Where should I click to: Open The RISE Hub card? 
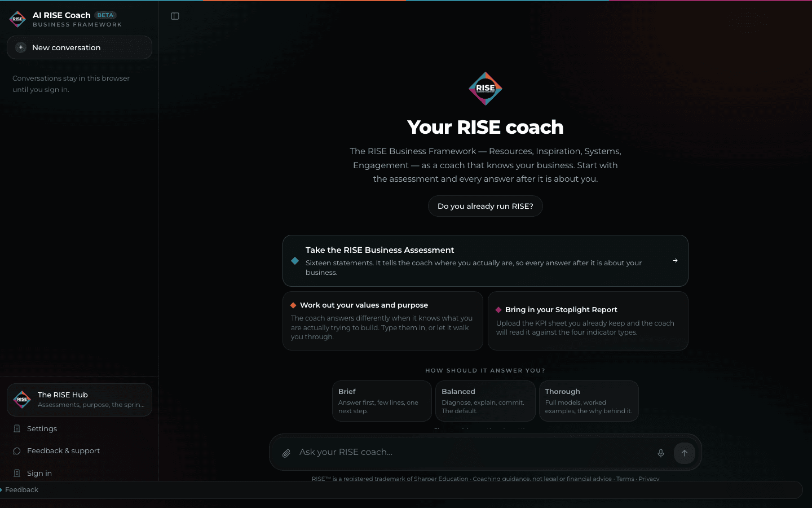click(x=80, y=400)
